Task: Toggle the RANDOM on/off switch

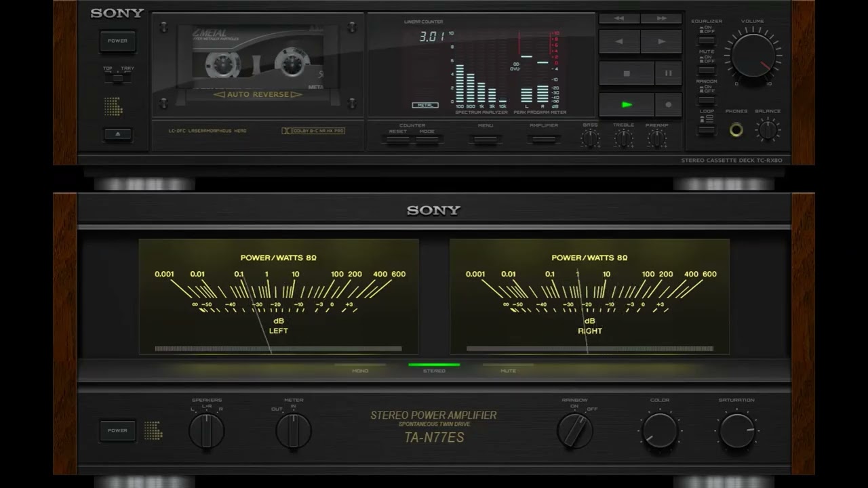Action: (707, 99)
